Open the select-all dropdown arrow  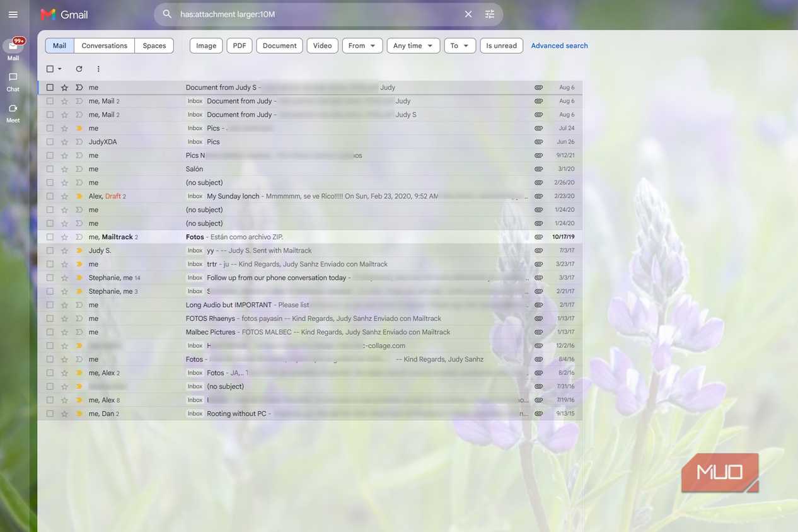point(60,69)
